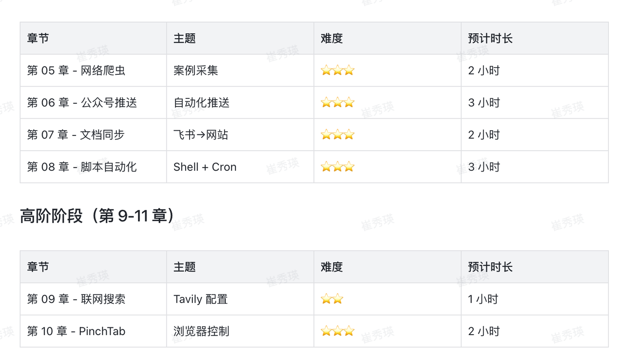Click the 第 09 章 - 联网搜索 entry

[x=76, y=299]
